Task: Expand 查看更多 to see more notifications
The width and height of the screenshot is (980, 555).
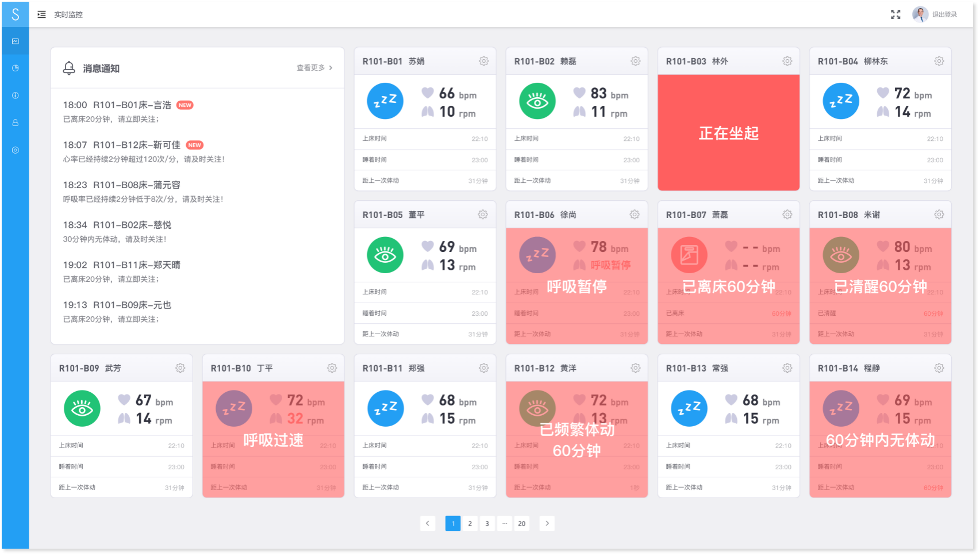Action: click(311, 67)
